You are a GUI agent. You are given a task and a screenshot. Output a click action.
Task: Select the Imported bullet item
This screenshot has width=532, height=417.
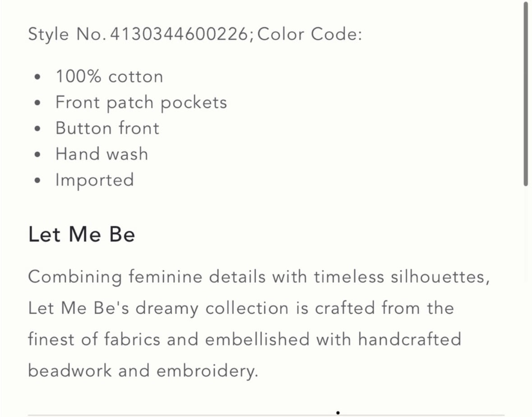95,180
